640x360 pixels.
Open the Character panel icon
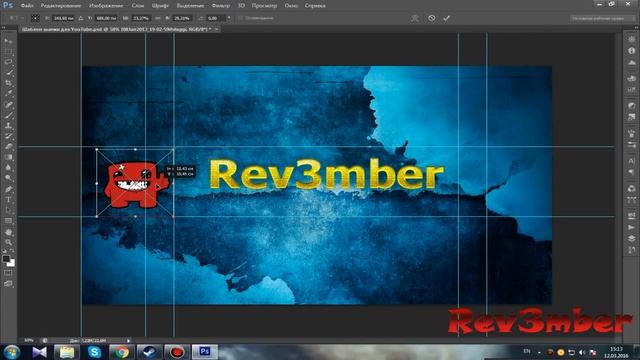pyautogui.click(x=631, y=161)
